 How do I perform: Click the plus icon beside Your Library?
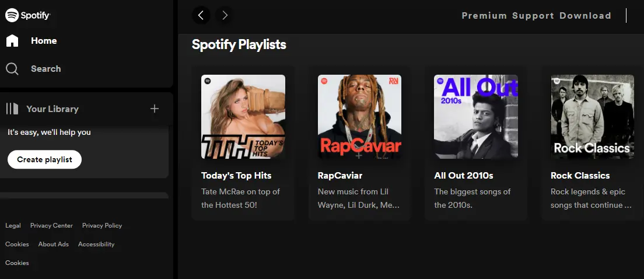155,109
